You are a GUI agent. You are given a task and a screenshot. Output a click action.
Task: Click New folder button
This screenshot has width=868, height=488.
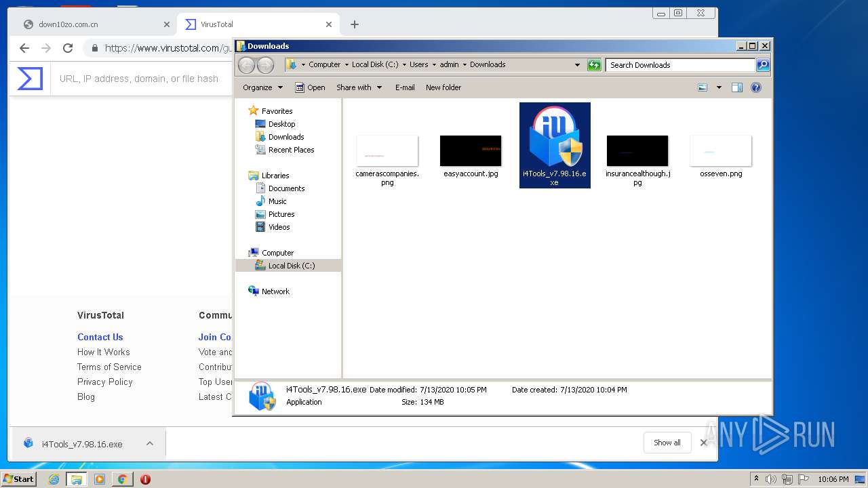coord(443,87)
